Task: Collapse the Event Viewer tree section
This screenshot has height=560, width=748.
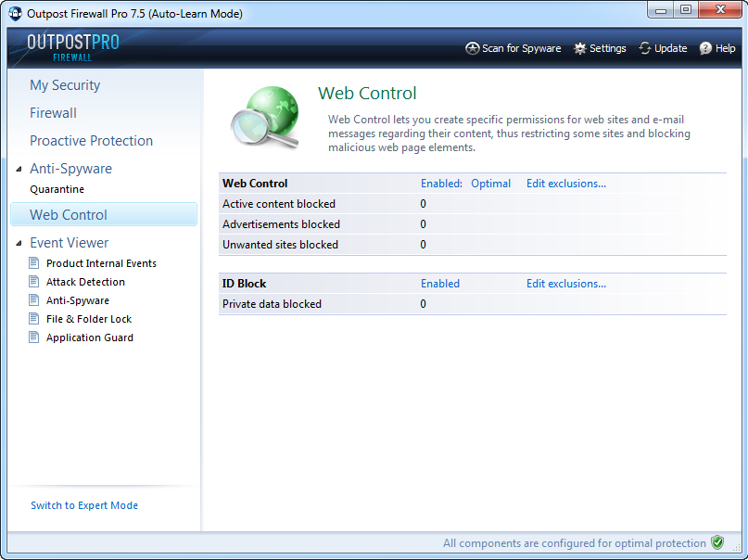Action: [19, 243]
